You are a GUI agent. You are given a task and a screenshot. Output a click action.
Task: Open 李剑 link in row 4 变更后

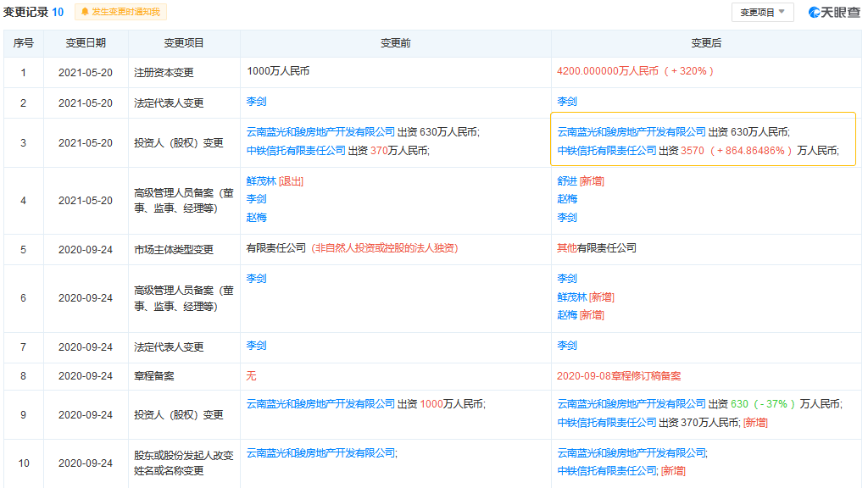(567, 218)
